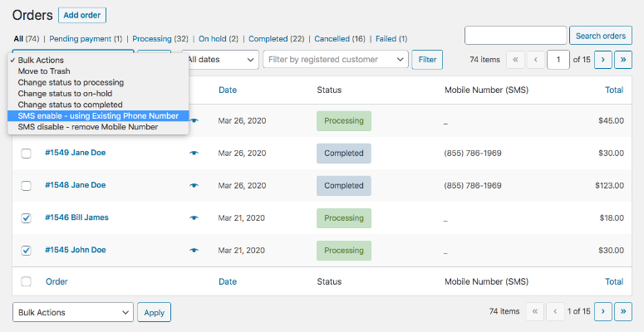Choose SMS disable remove Mobile Number
The width and height of the screenshot is (644, 332).
coord(98,127)
